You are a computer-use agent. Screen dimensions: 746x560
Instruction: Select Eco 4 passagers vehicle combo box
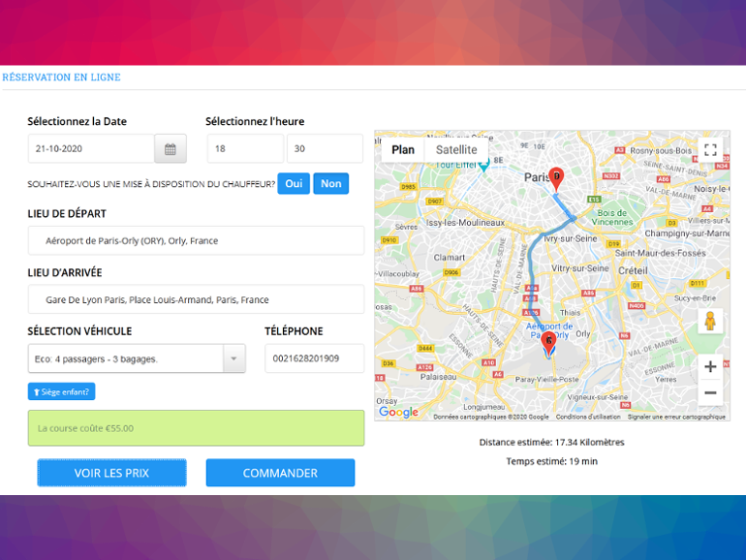coord(137,358)
